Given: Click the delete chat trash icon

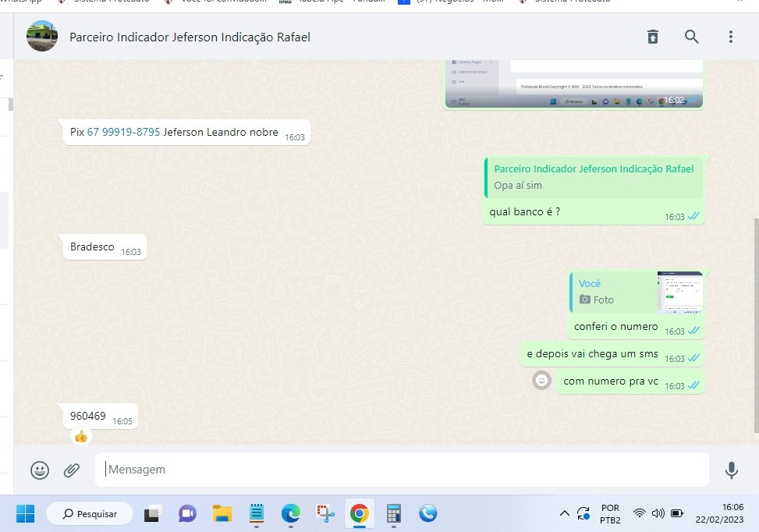Looking at the screenshot, I should pyautogui.click(x=653, y=37).
